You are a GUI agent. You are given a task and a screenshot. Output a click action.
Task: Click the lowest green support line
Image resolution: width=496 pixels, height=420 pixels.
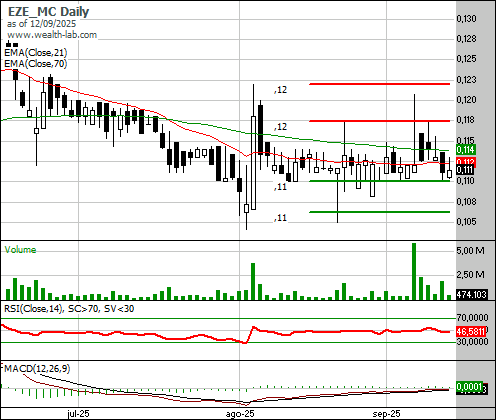tap(379, 212)
